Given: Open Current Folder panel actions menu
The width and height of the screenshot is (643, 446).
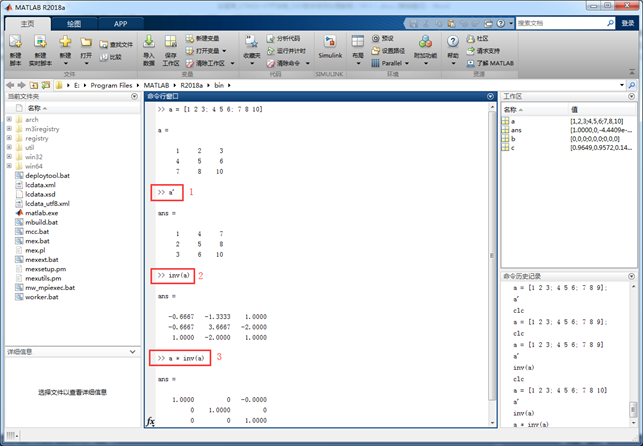Looking at the screenshot, I should pyautogui.click(x=135, y=96).
